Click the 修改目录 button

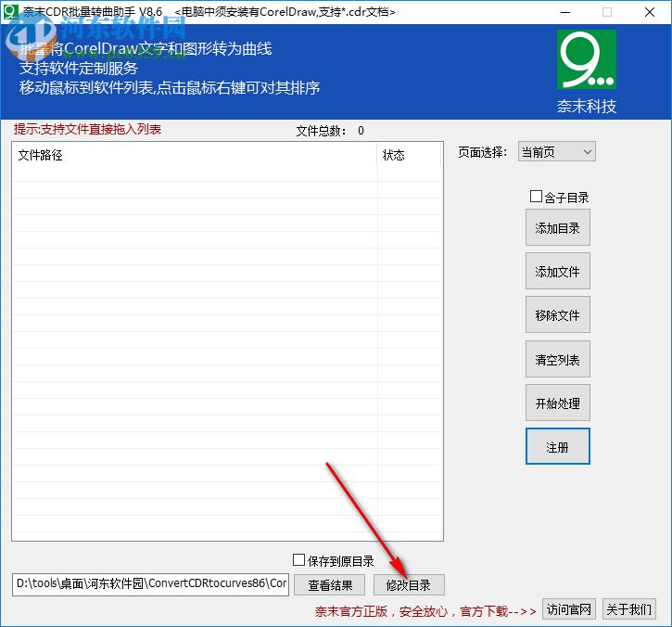[409, 585]
